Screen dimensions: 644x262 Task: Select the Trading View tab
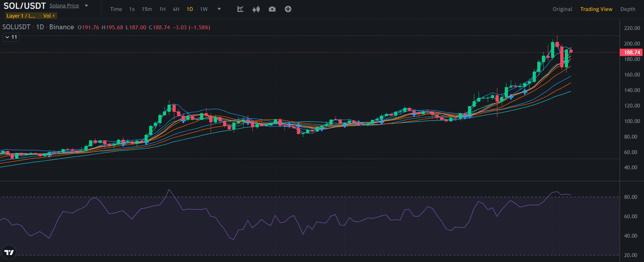[x=596, y=9]
